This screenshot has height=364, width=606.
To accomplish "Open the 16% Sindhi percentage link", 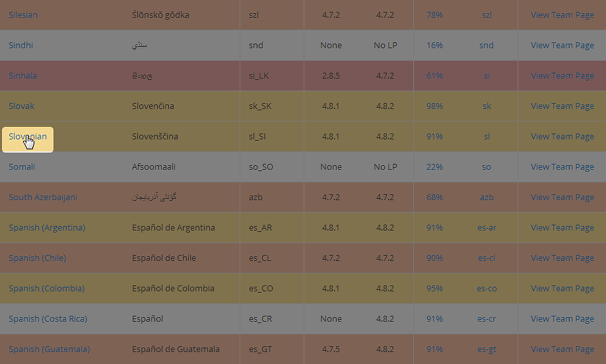I will [x=434, y=45].
